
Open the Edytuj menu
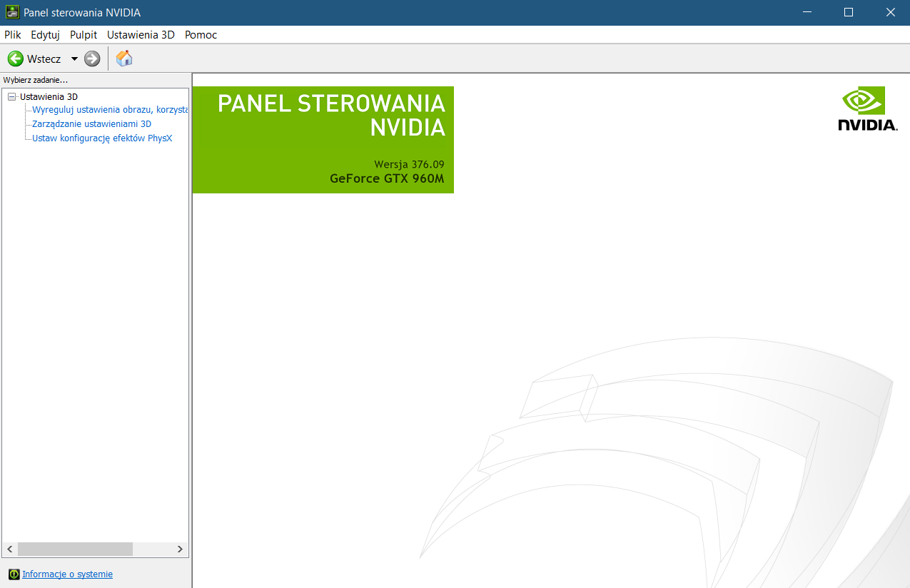[45, 34]
